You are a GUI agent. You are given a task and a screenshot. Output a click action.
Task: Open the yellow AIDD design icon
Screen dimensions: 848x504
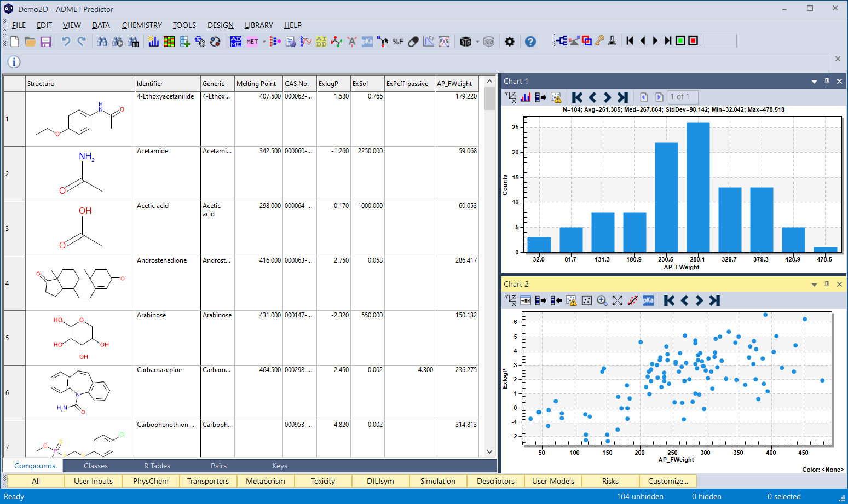[x=321, y=42]
